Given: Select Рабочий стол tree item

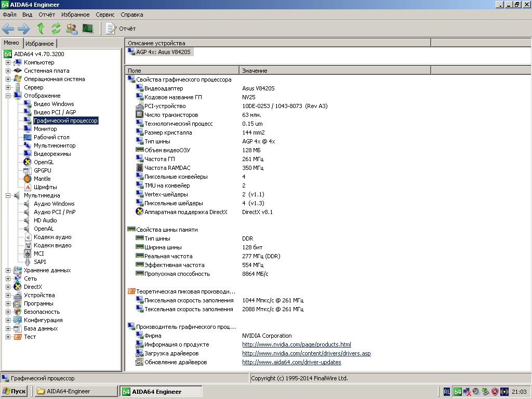Looking at the screenshot, I should (x=51, y=137).
